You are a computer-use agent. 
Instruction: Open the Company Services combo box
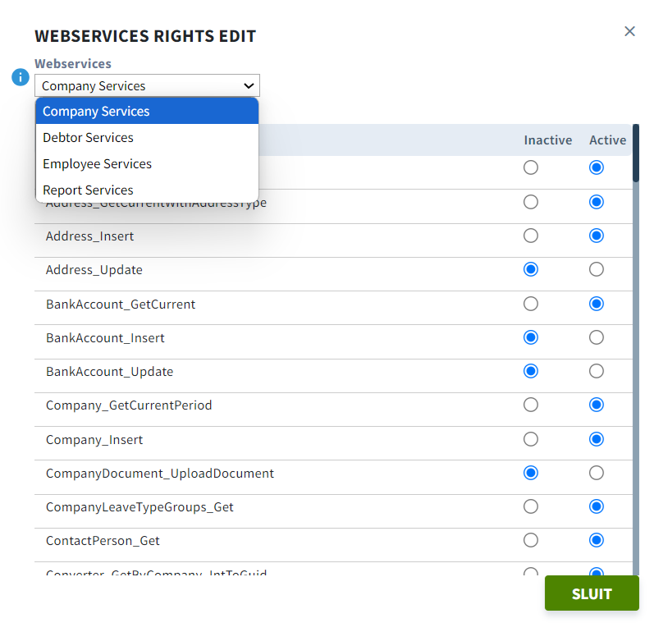click(x=147, y=85)
